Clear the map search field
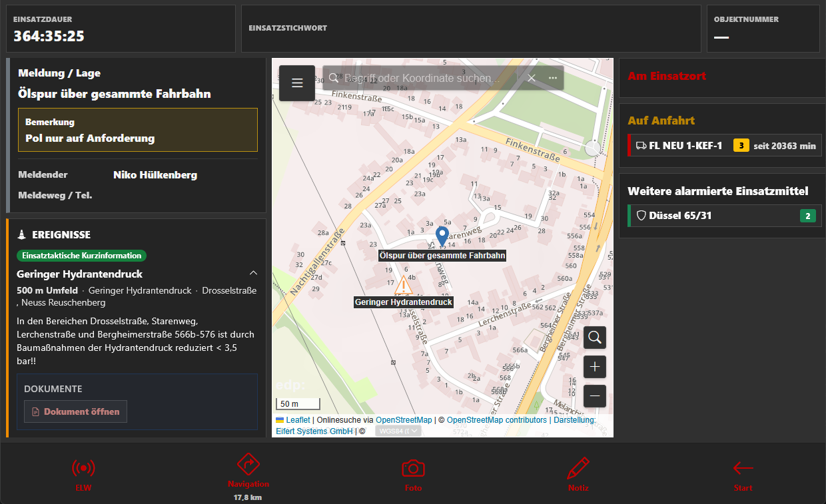 (x=532, y=78)
